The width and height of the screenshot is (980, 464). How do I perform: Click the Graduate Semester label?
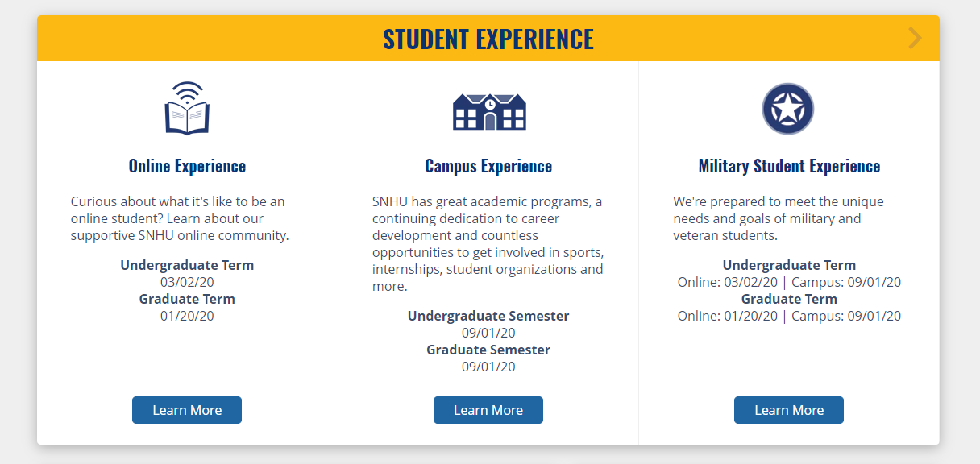click(488, 350)
